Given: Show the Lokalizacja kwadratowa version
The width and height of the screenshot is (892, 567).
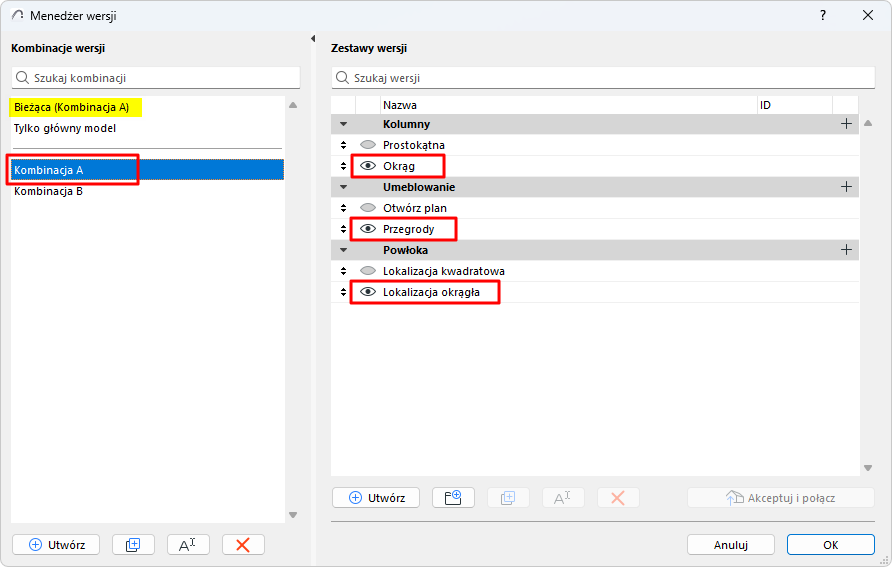Looking at the screenshot, I should [368, 271].
